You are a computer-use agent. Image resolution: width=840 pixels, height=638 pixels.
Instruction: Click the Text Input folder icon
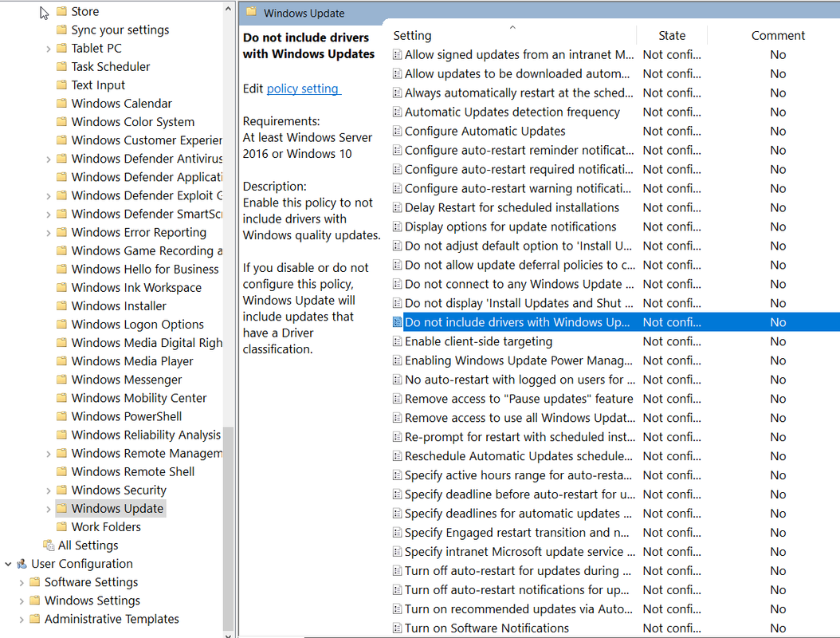click(x=61, y=85)
